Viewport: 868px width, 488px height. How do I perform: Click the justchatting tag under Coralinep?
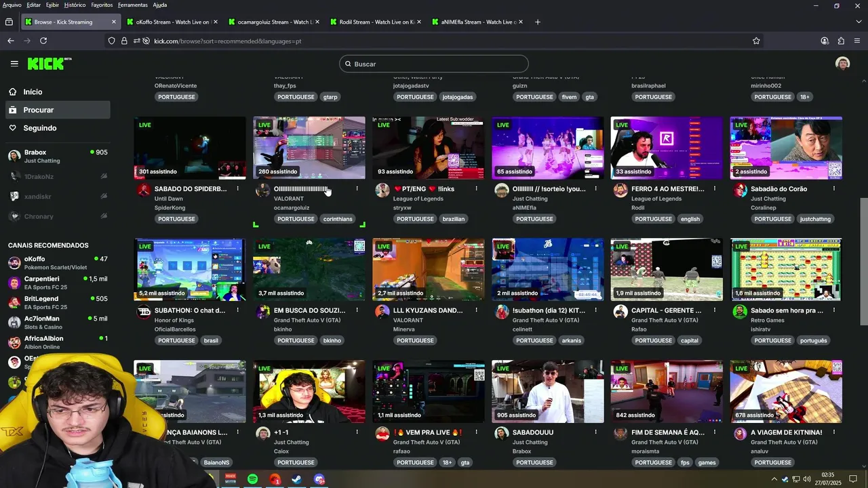point(815,219)
